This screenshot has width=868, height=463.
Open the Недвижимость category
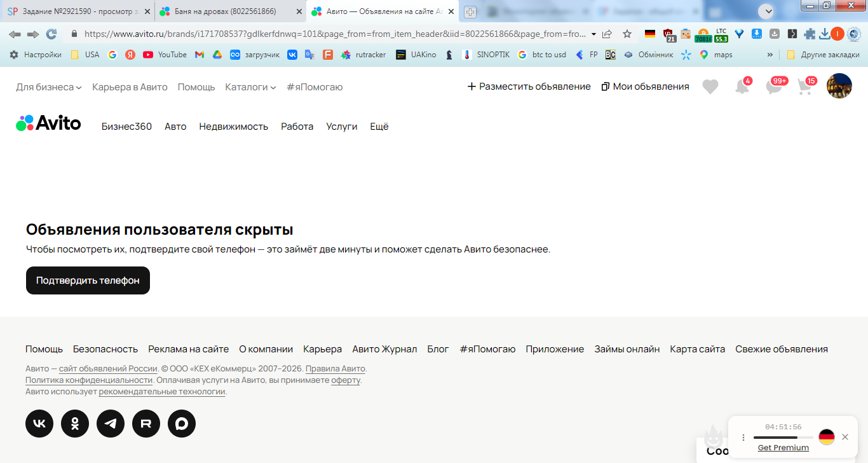click(x=234, y=127)
